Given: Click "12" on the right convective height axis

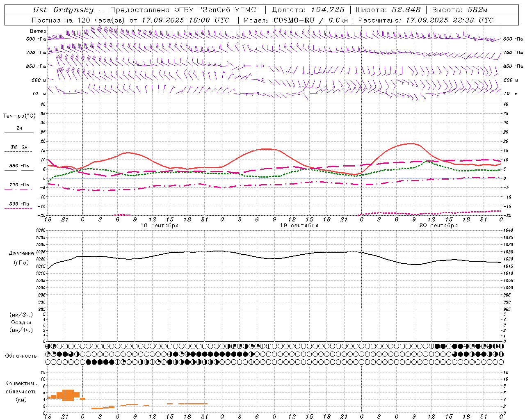Looking at the screenshot, I should pyautogui.click(x=506, y=372).
